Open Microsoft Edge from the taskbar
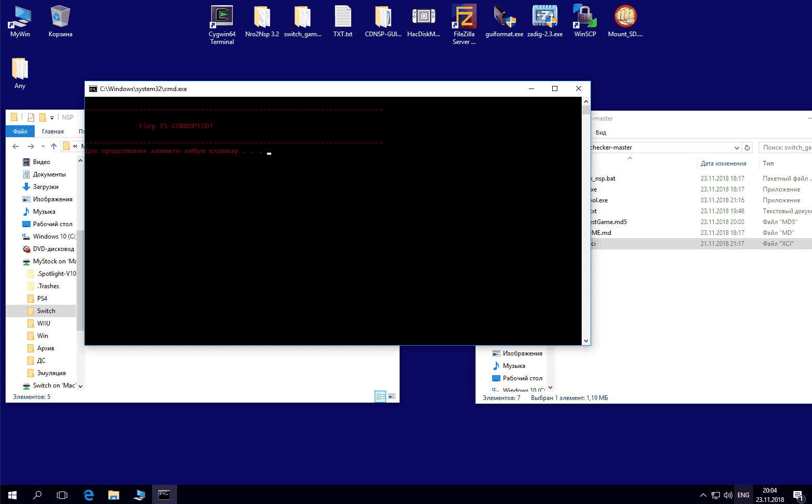The height and width of the screenshot is (504, 812). 88,495
